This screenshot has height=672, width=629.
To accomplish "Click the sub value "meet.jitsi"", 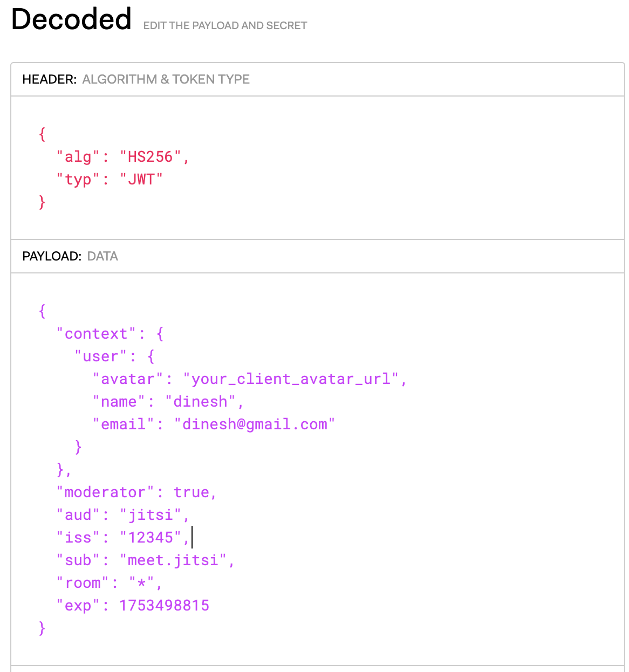I will [173, 560].
